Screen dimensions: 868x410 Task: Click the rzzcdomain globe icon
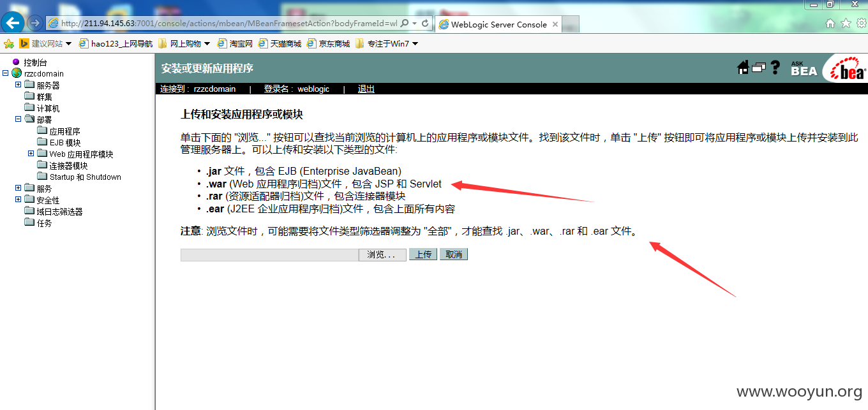coord(17,73)
